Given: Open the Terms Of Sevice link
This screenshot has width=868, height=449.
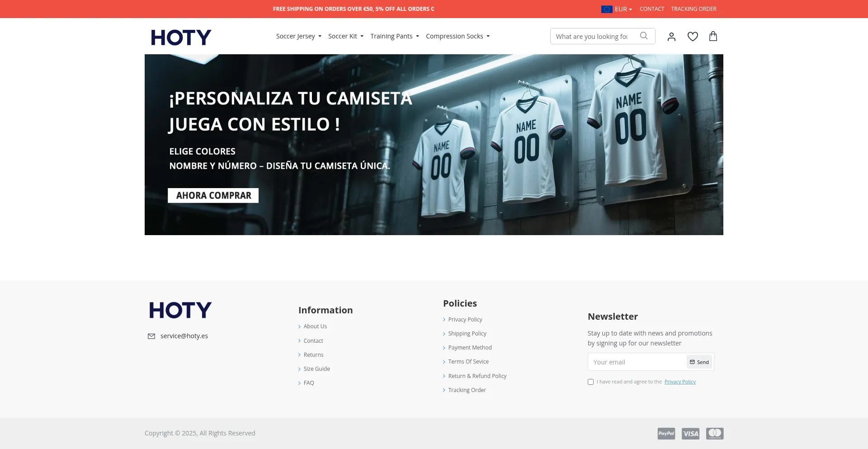Looking at the screenshot, I should tap(468, 362).
